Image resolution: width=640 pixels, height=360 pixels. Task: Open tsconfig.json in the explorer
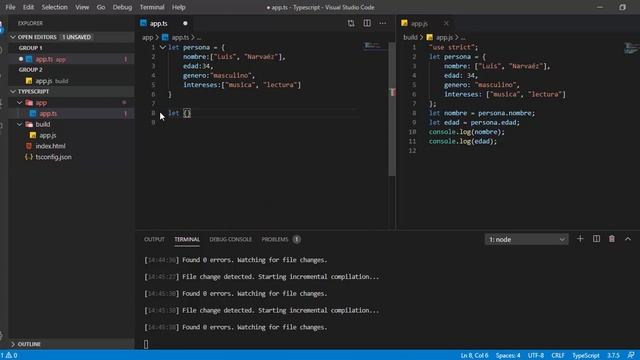71,157
